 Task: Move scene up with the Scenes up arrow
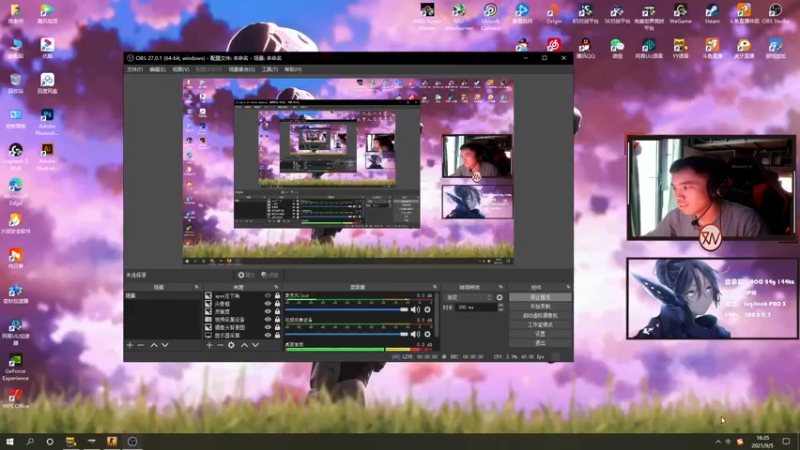click(x=154, y=345)
